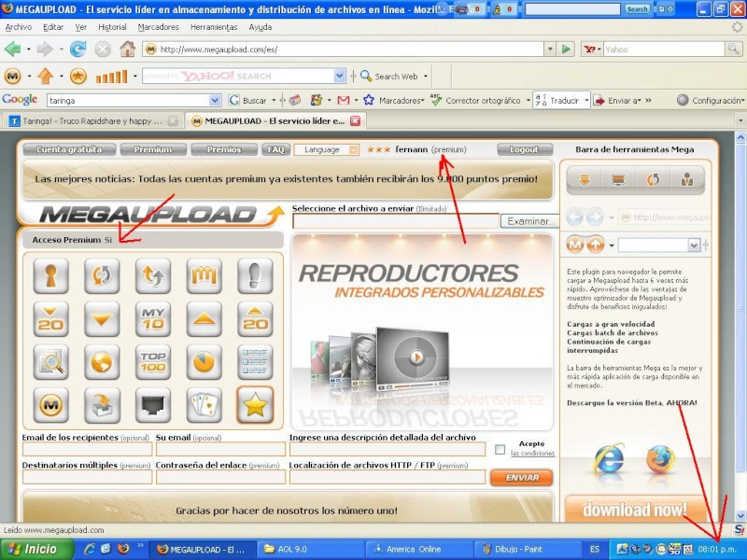Viewport: 747px width, 560px height.
Task: Click the round M logo icon in grid
Action: 51,405
